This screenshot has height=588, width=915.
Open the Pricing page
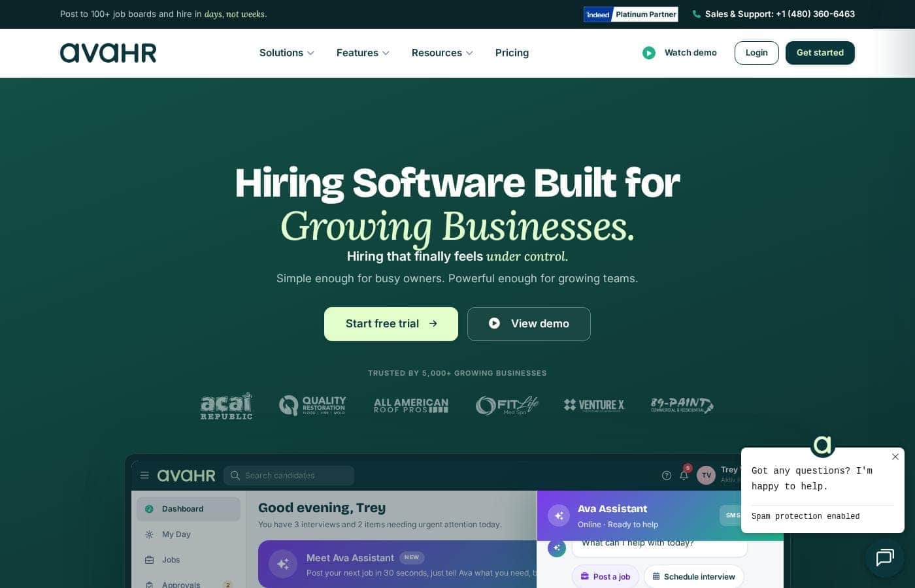512,53
